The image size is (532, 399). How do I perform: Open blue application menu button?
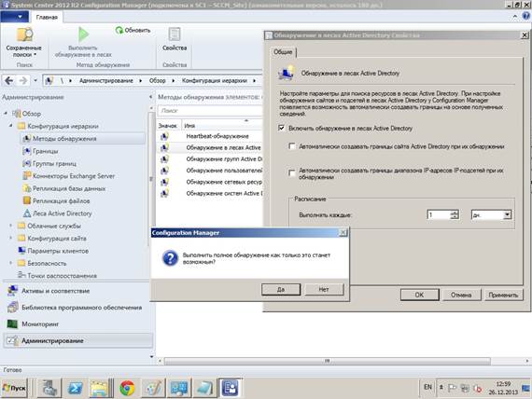[x=14, y=17]
